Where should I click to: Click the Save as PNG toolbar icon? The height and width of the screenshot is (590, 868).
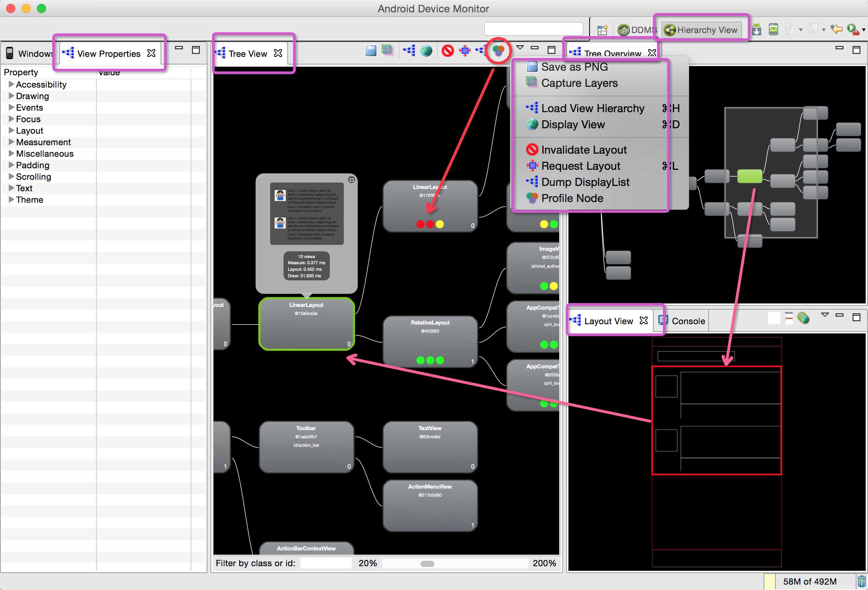point(371,51)
